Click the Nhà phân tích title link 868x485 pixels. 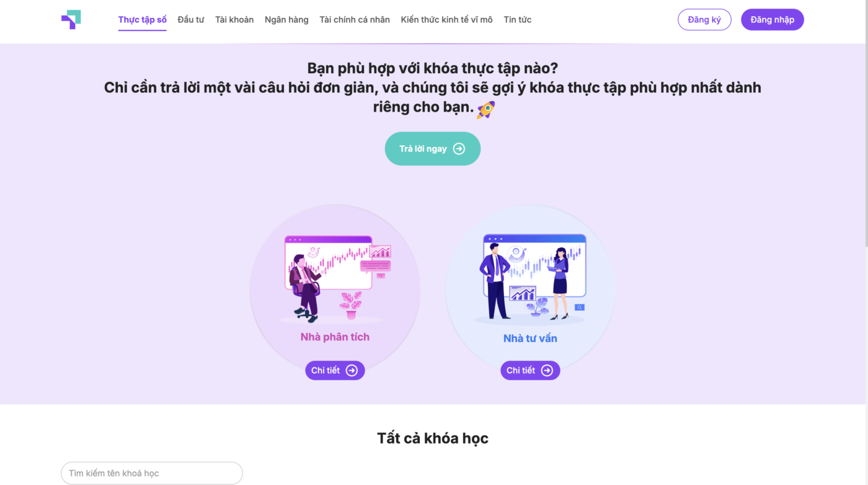click(x=335, y=337)
